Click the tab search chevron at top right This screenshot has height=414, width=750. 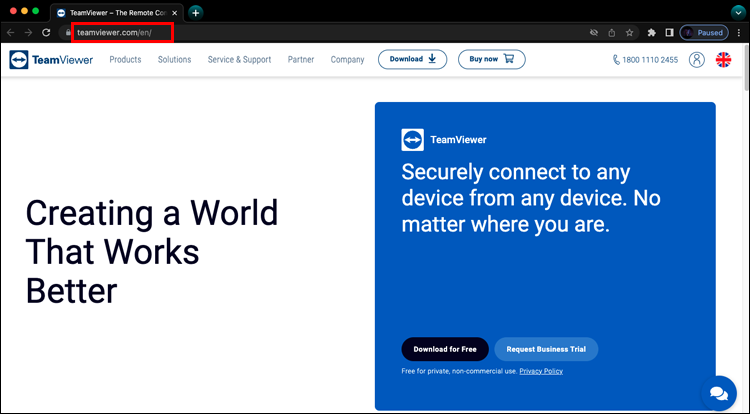738,13
